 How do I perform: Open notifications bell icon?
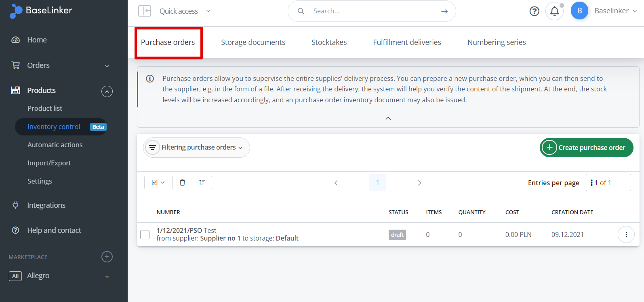click(x=555, y=11)
